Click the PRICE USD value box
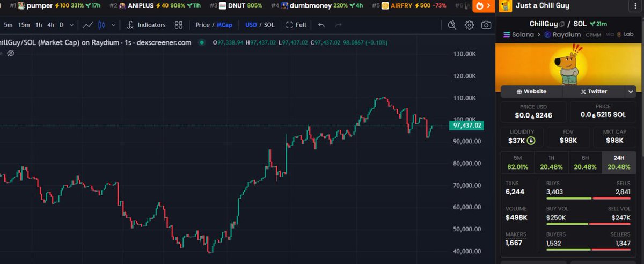The width and height of the screenshot is (644, 264). click(533, 112)
